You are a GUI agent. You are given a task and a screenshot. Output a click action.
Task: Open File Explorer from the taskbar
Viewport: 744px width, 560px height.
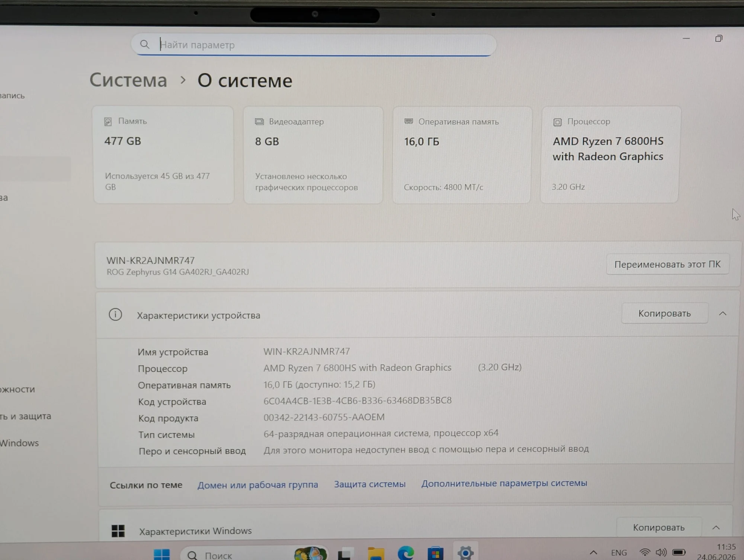(x=376, y=553)
